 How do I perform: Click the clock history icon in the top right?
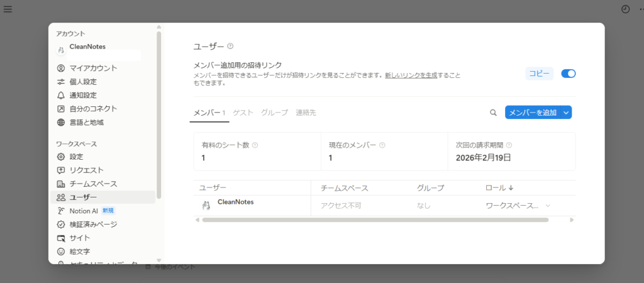coord(626,9)
